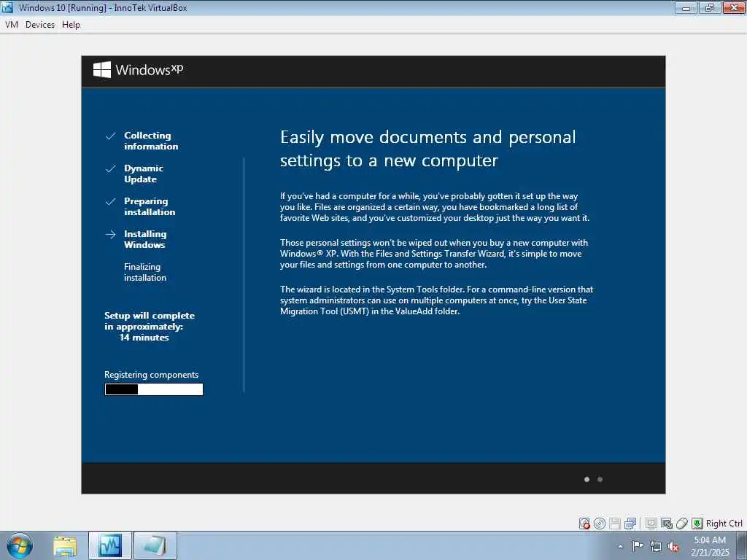This screenshot has width=747, height=560.
Task: Open the Windows Start orb
Action: point(20,545)
